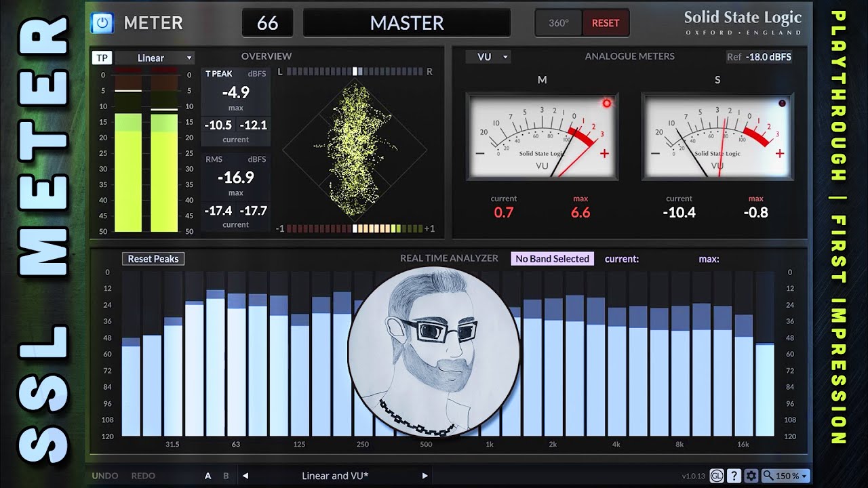Screen dimensions: 868x488
Task: Click the 63 Hz analyzer band label
Action: [235, 445]
